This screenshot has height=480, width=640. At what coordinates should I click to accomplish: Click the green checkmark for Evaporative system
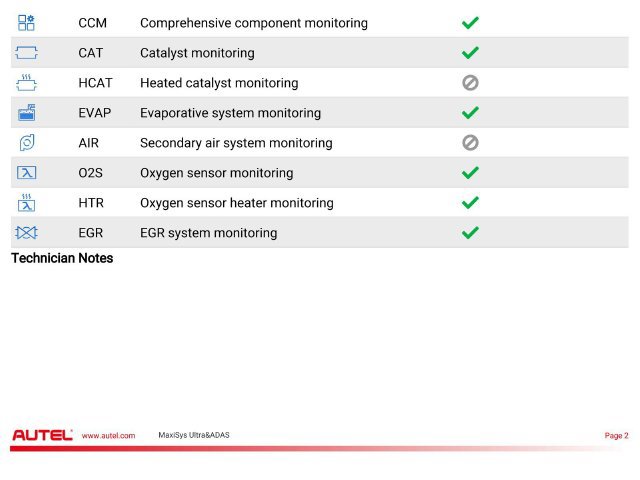[x=470, y=113]
